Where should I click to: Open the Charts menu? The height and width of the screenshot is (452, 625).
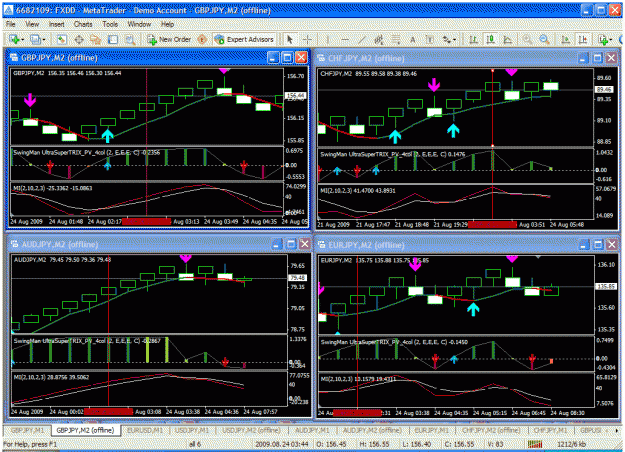[x=83, y=24]
